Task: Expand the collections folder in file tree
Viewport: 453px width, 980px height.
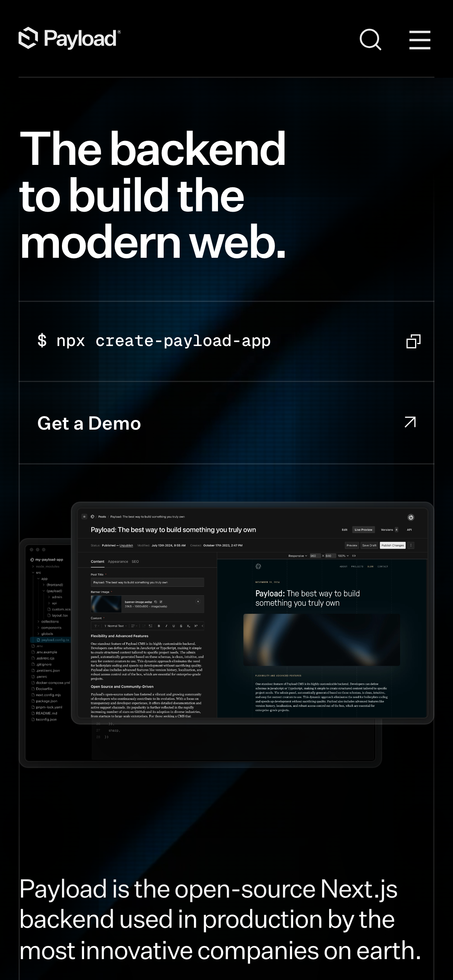Action: click(x=50, y=622)
